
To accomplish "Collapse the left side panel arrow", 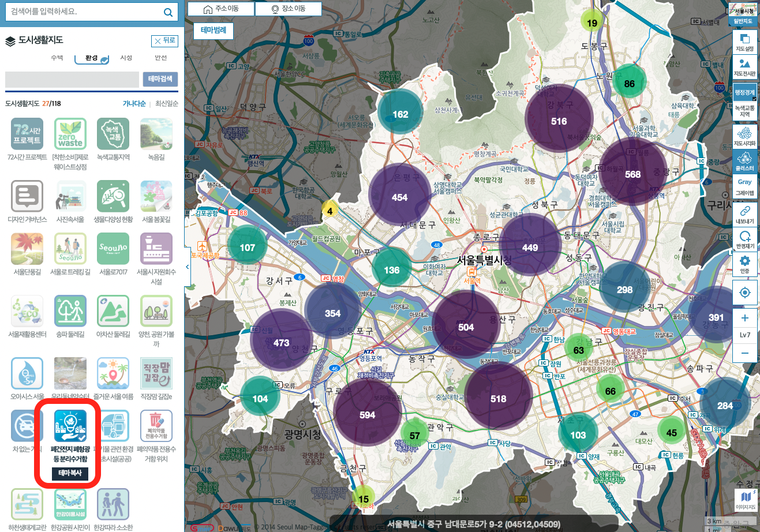I will 187,267.
